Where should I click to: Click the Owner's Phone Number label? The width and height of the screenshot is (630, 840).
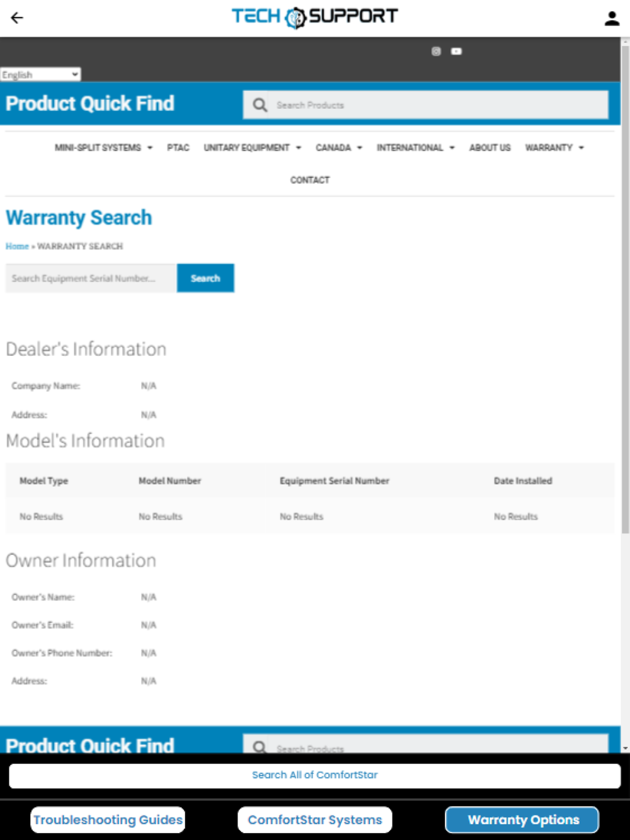pos(62,653)
